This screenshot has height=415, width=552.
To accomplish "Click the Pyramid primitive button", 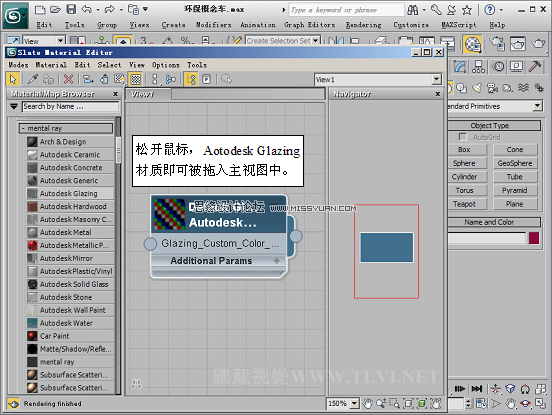I will coord(515,190).
